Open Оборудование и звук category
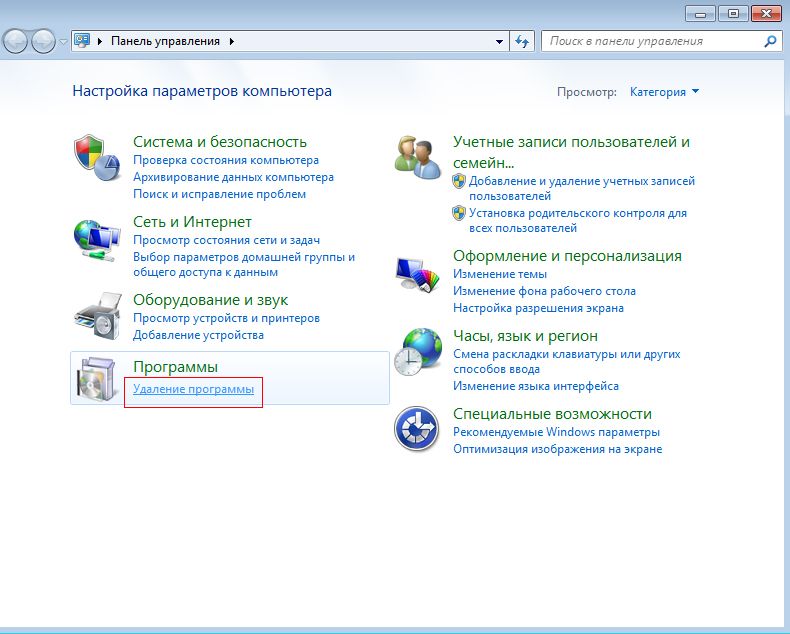Image resolution: width=790 pixels, height=634 pixels. (x=211, y=300)
